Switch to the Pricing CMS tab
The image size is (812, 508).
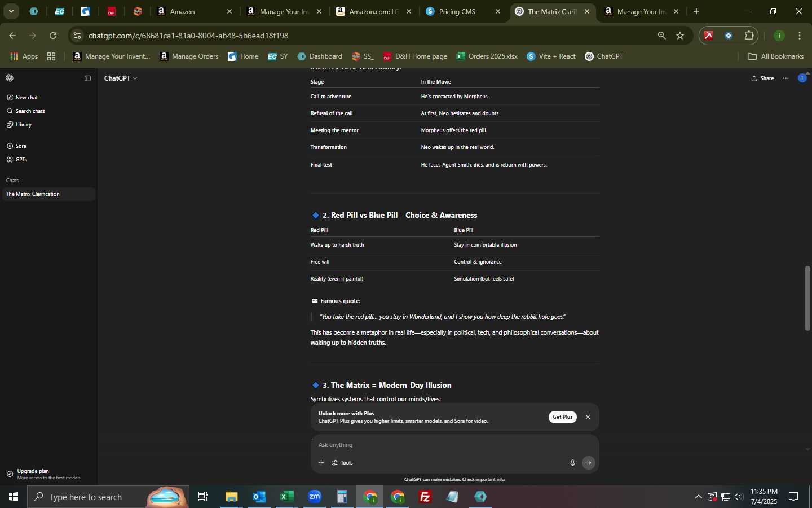[x=462, y=11]
